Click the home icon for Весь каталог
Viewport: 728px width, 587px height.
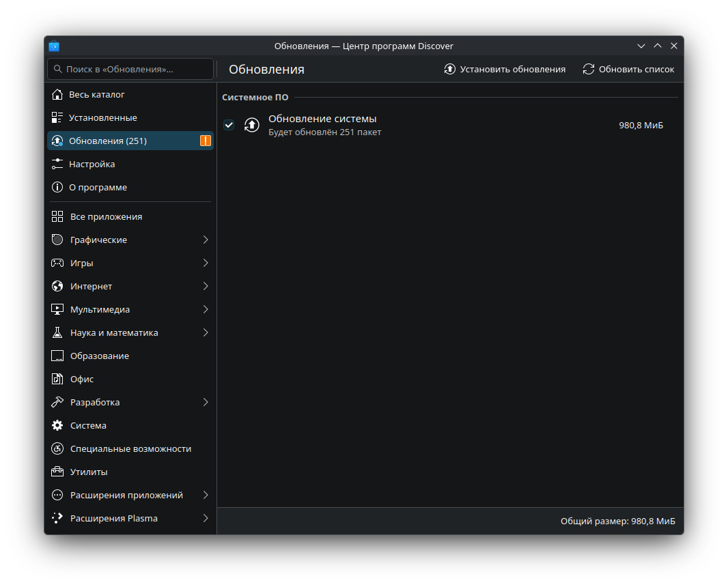[x=57, y=94]
